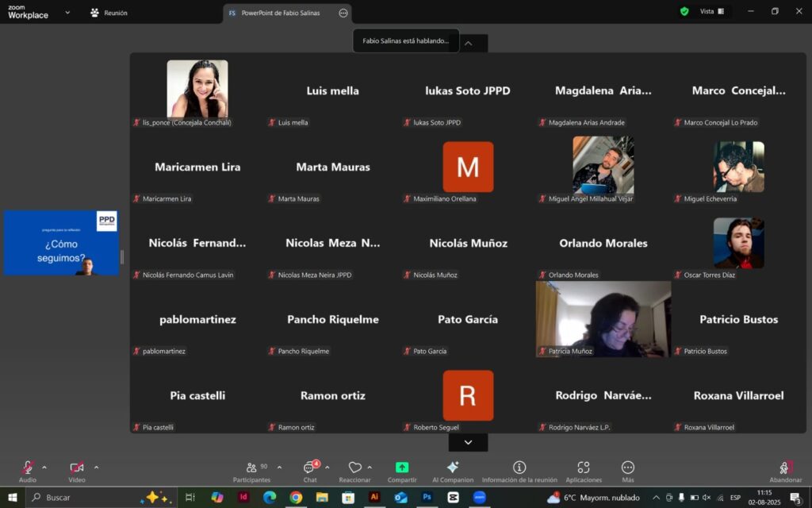Expand the audio options chevron
The height and width of the screenshot is (508, 812).
(44, 468)
